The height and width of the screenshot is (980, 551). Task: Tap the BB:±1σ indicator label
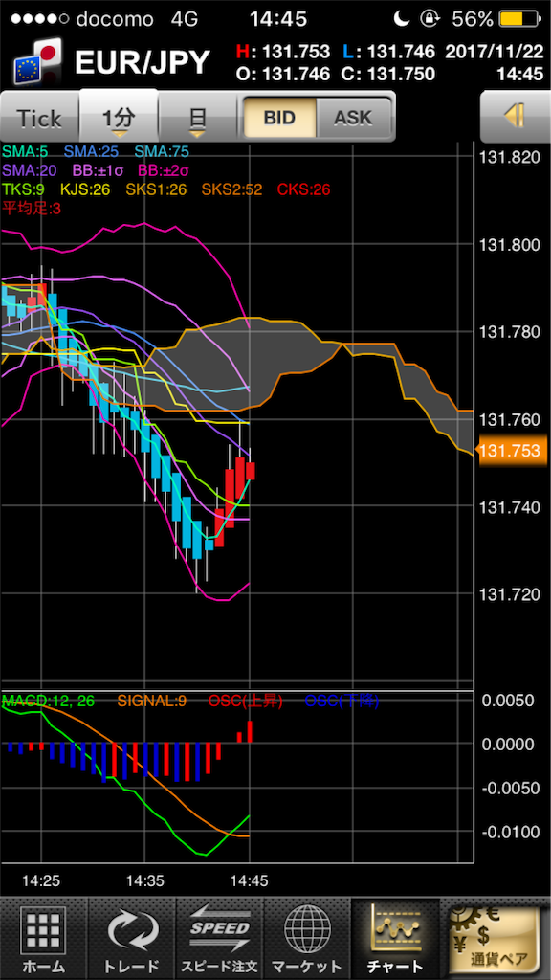[97, 170]
